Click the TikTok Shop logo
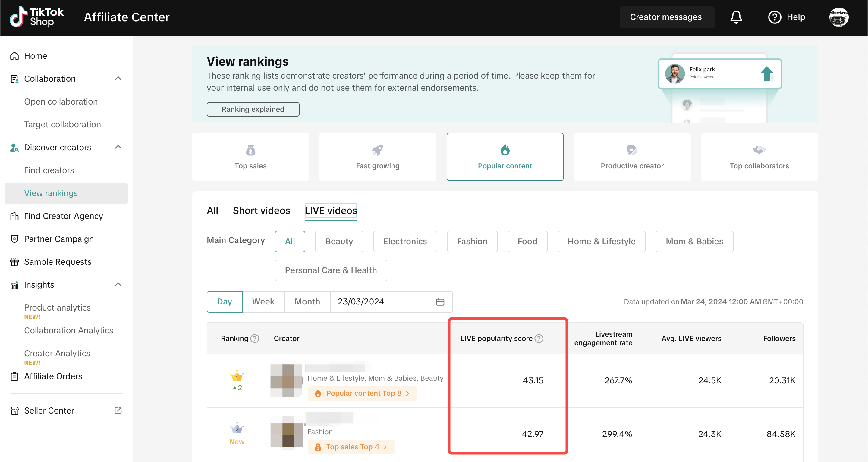The width and height of the screenshot is (868, 462). (x=36, y=17)
